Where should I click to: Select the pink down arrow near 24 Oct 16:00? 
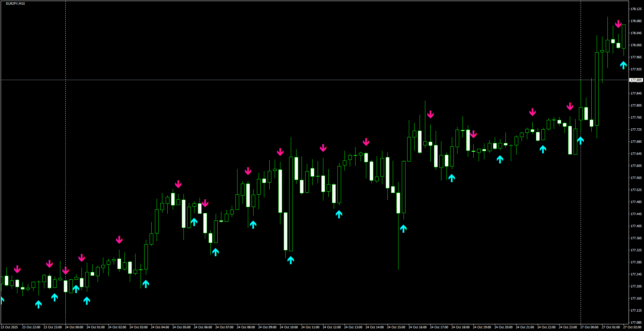(431, 114)
